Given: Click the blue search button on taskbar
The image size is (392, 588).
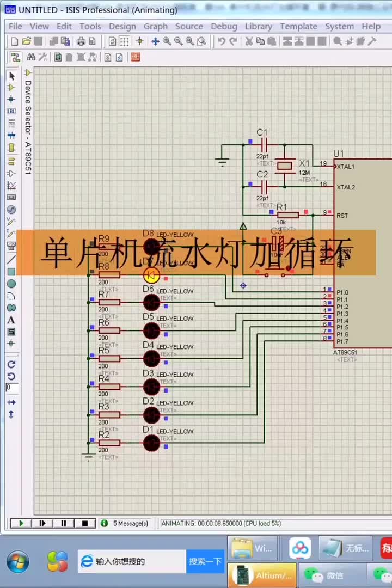Looking at the screenshot, I should coord(205,561).
